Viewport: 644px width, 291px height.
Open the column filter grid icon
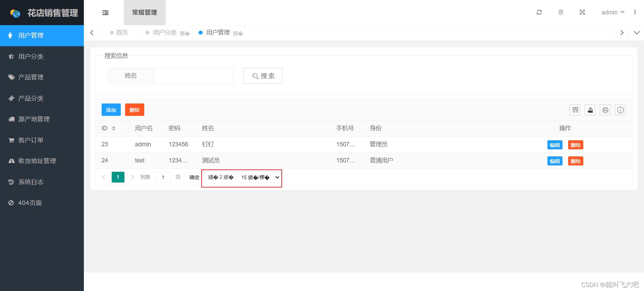(575, 110)
